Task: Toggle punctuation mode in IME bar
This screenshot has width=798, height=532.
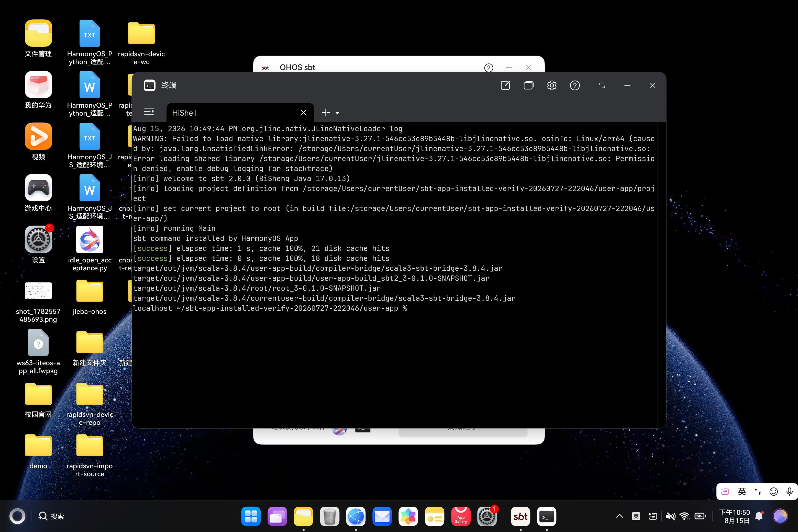Action: pos(758,491)
